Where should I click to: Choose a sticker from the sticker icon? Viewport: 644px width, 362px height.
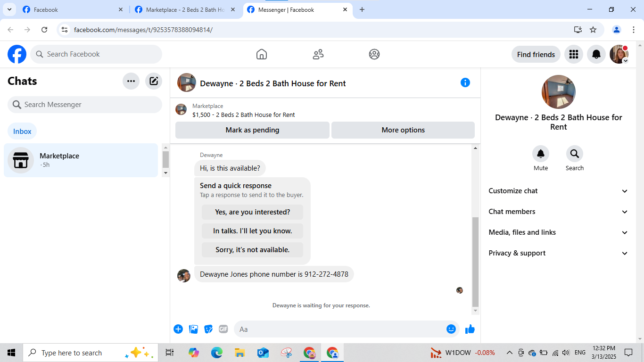[x=208, y=329]
